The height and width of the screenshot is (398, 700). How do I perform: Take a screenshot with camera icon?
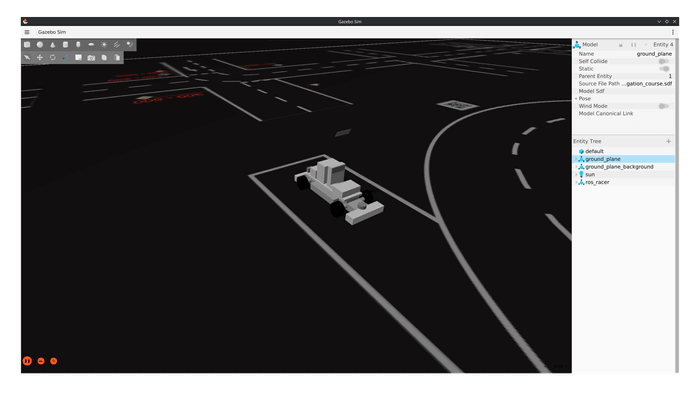click(x=91, y=58)
